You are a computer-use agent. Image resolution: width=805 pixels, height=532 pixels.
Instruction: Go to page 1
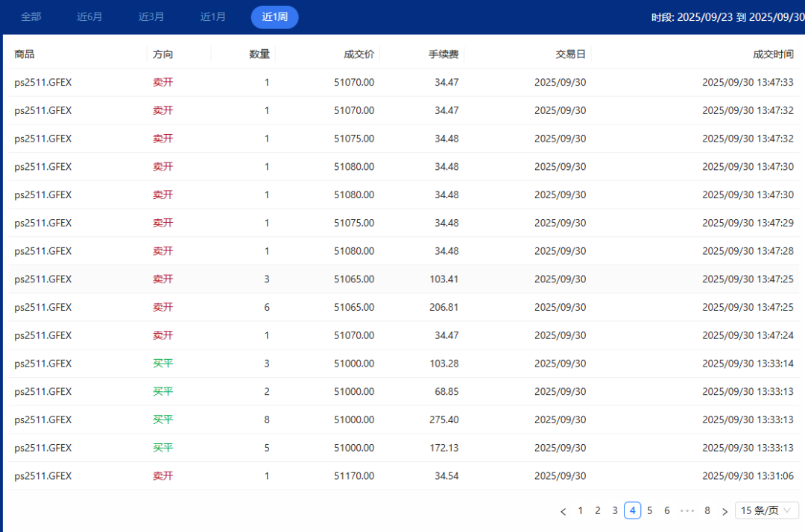pyautogui.click(x=580, y=510)
